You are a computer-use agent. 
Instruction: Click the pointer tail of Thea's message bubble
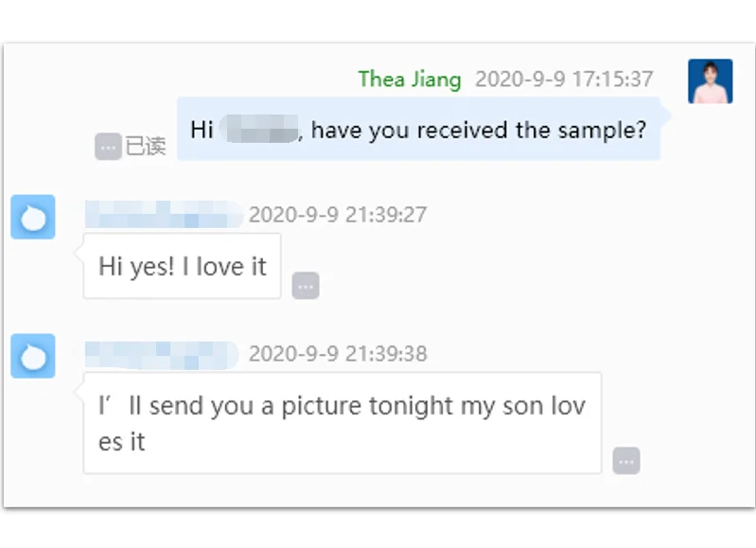[x=665, y=115]
